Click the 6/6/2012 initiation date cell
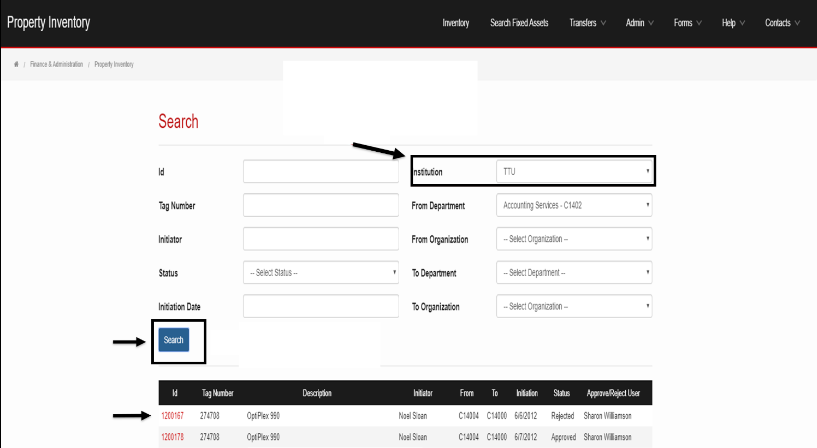Image resolution: width=817 pixels, height=448 pixels. [x=525, y=416]
